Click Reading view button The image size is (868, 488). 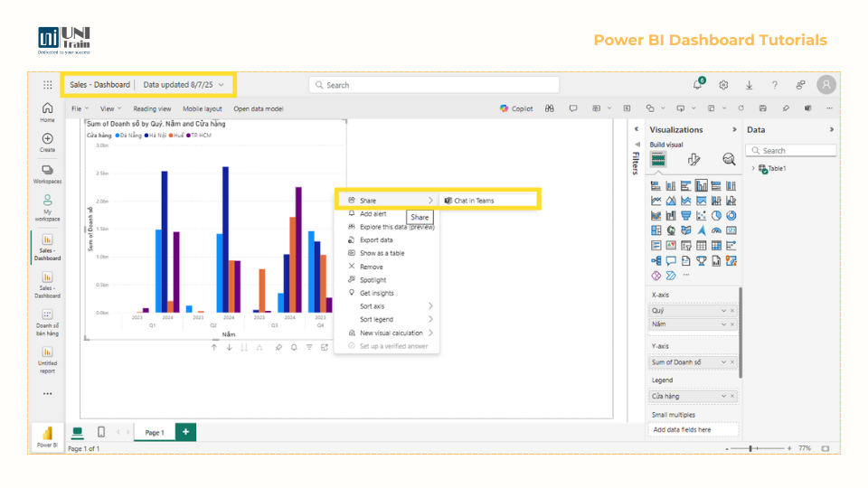tap(152, 108)
